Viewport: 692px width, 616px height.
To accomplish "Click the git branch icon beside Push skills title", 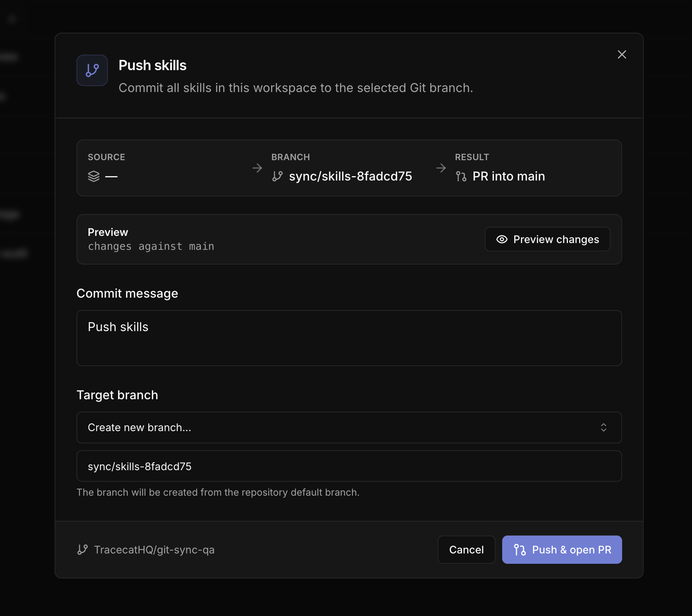I will [92, 70].
